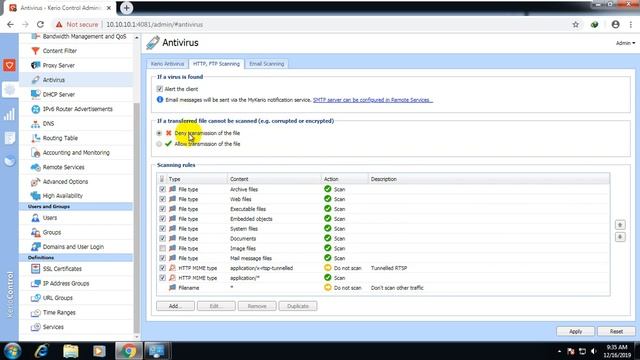
Task: Open IPv6 Router Advertisements
Action: [x=77, y=109]
